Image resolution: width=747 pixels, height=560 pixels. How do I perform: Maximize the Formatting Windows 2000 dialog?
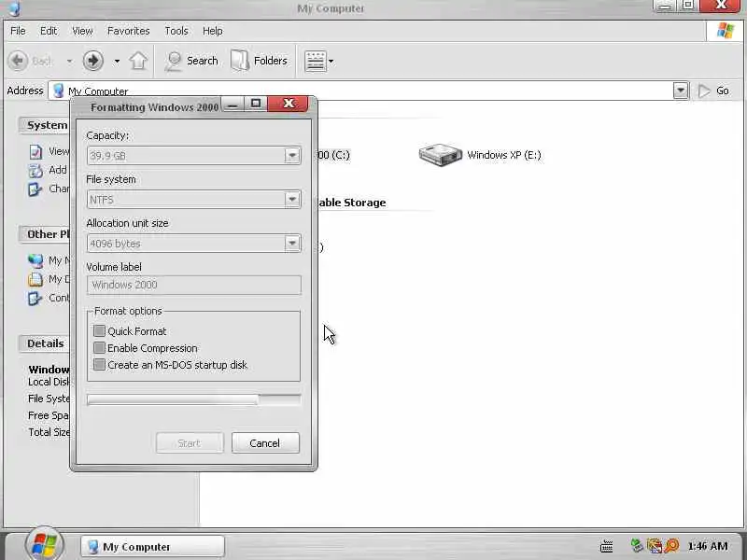256,104
